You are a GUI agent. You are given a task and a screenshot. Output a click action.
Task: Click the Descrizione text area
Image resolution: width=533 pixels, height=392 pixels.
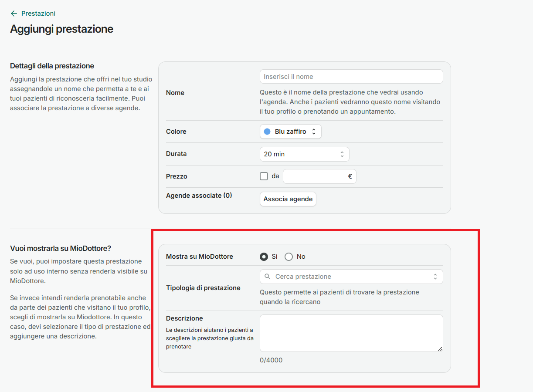351,333
